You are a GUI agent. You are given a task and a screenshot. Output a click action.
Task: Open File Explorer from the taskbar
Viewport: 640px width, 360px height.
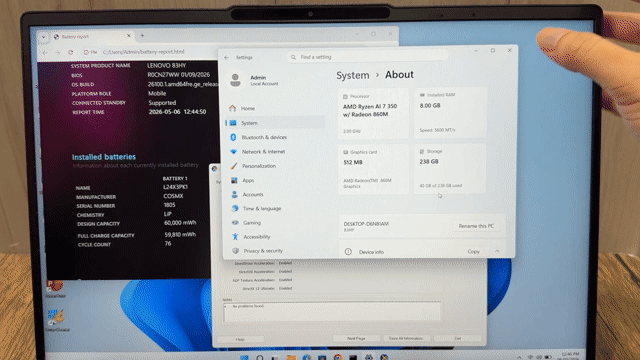coord(291,357)
